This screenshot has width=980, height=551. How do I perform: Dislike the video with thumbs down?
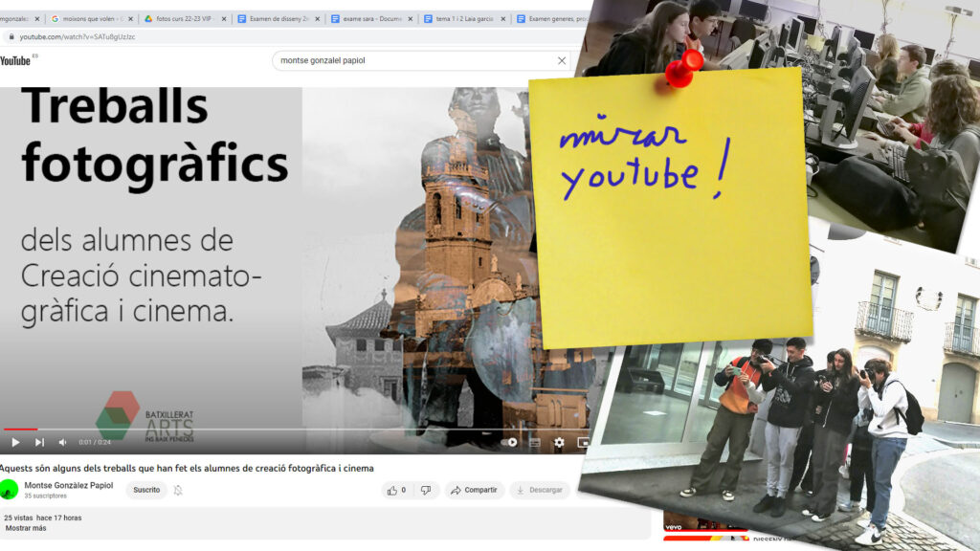click(x=426, y=490)
